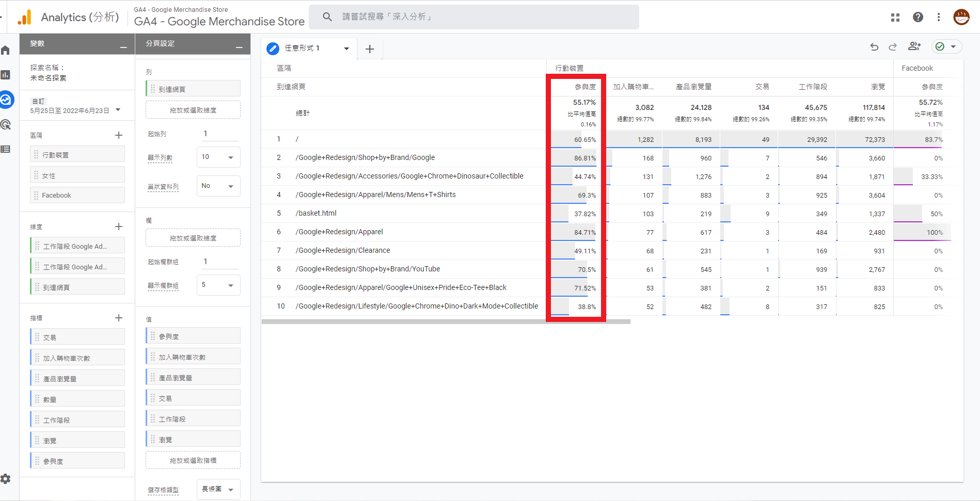Open the Configure table sidebar icon
This screenshot has width=980, height=501.
(x=6, y=149)
